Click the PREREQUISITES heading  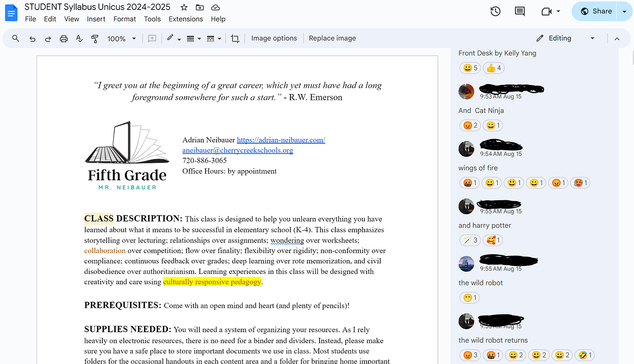(x=123, y=305)
